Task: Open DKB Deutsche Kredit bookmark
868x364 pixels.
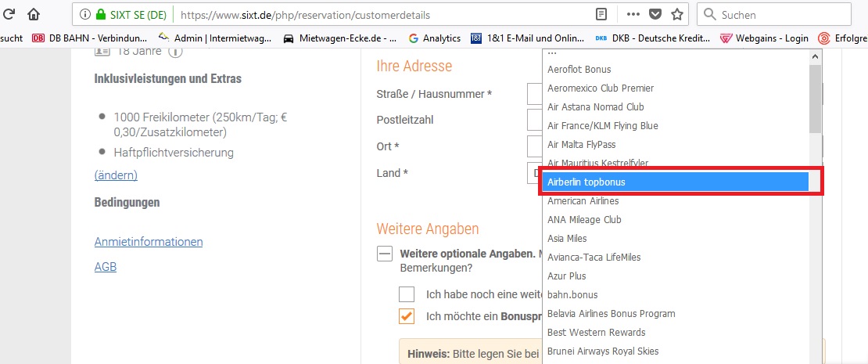Action: (x=652, y=38)
